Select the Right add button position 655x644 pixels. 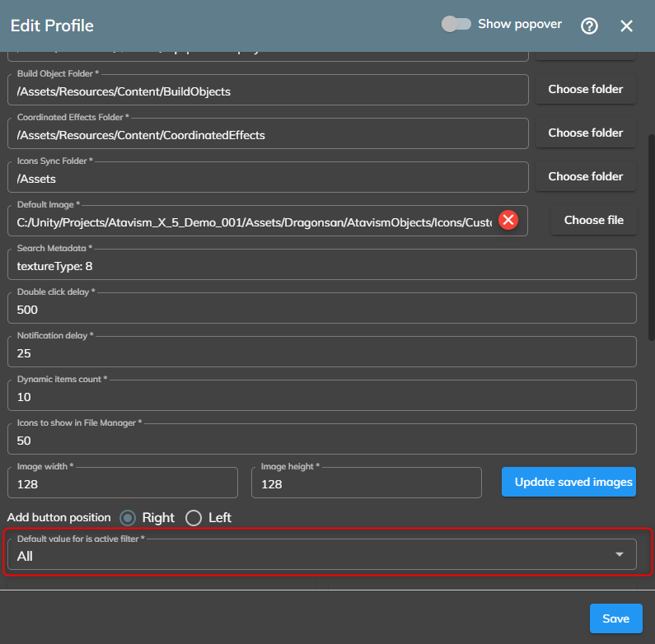pos(128,518)
